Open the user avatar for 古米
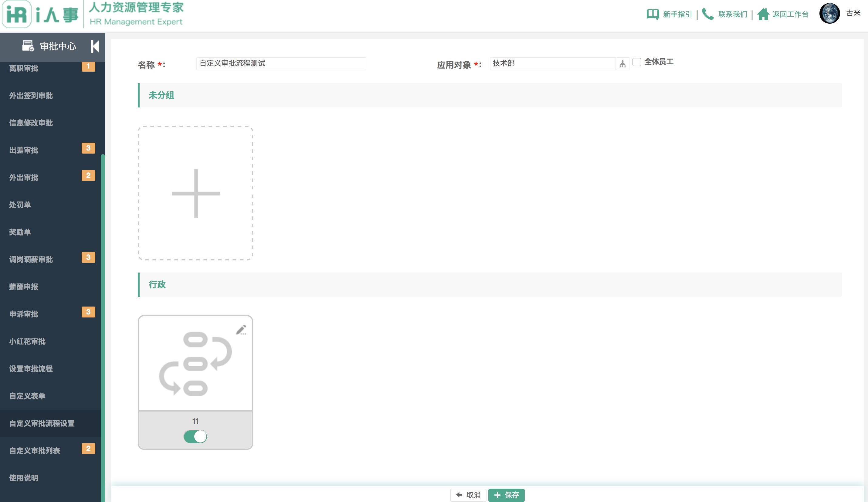 (829, 13)
